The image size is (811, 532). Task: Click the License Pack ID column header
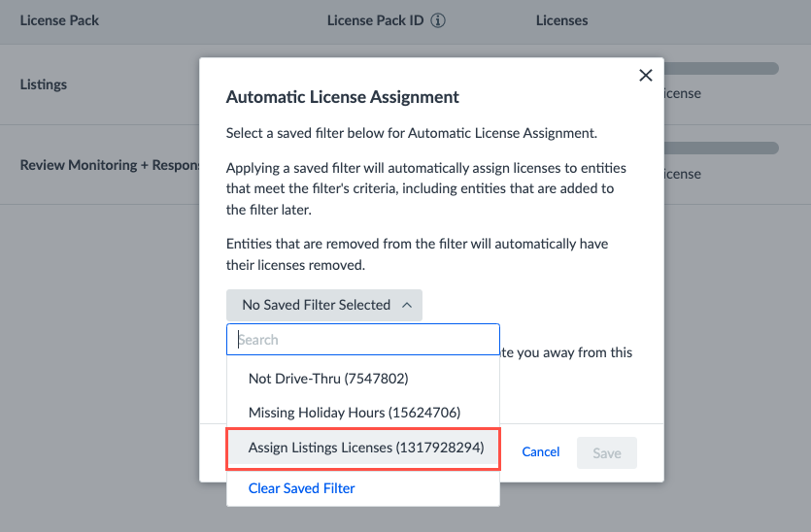point(375,20)
